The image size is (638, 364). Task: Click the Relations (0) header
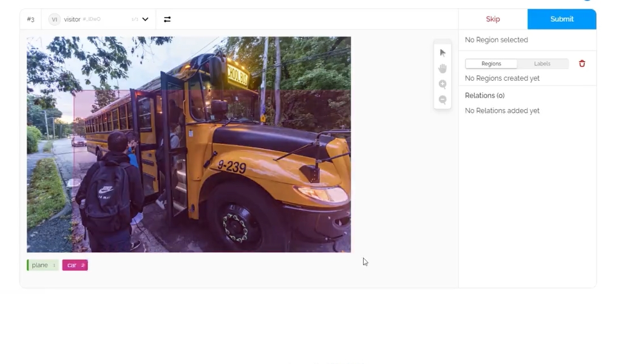click(484, 96)
